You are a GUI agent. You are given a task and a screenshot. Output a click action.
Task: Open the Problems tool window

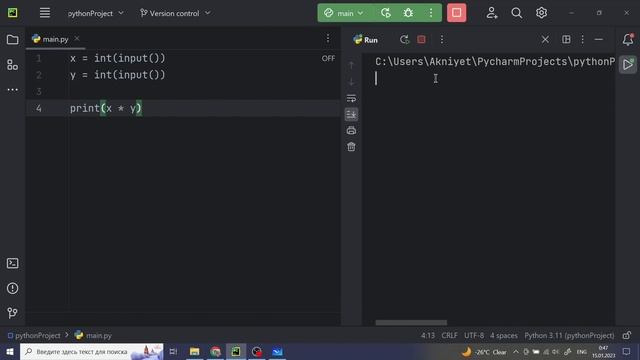[x=13, y=288]
